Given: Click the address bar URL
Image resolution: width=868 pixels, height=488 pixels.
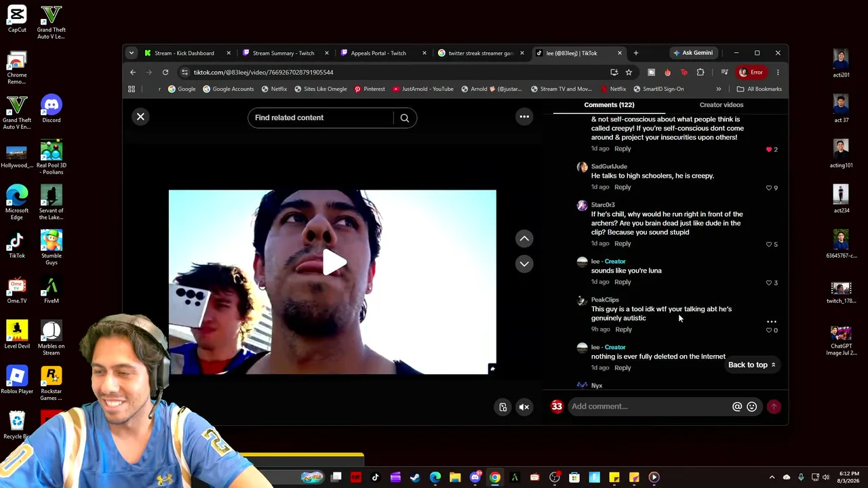Looking at the screenshot, I should [263, 73].
